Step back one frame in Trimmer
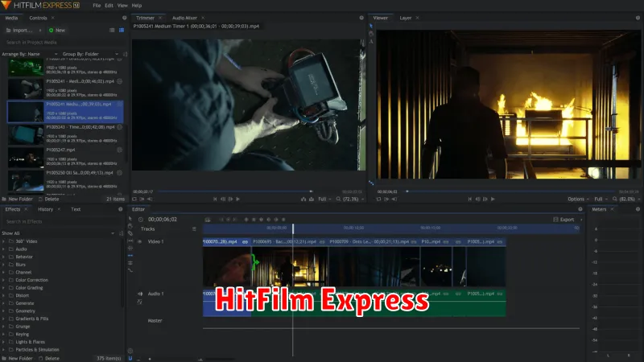Viewport: 644px width, 362px height. 223,199
